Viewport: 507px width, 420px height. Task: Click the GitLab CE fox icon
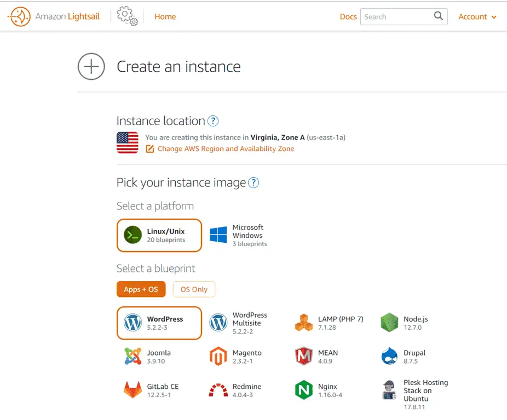(x=133, y=390)
